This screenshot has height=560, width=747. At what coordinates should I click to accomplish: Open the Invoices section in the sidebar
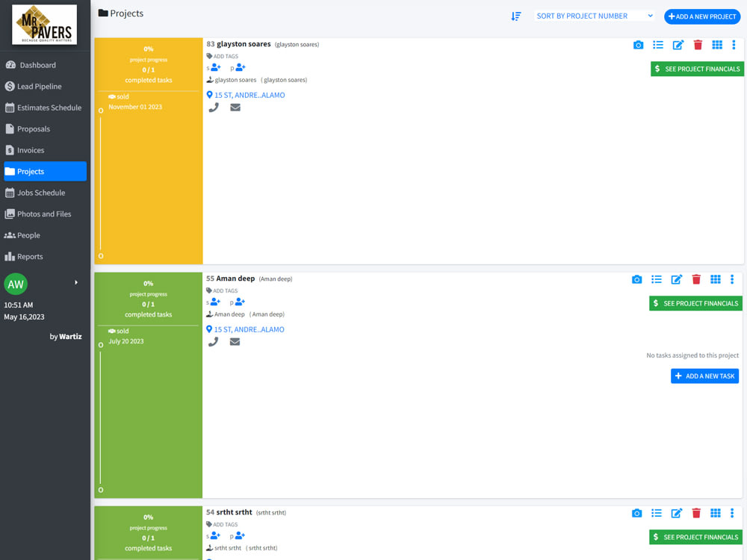click(x=30, y=149)
